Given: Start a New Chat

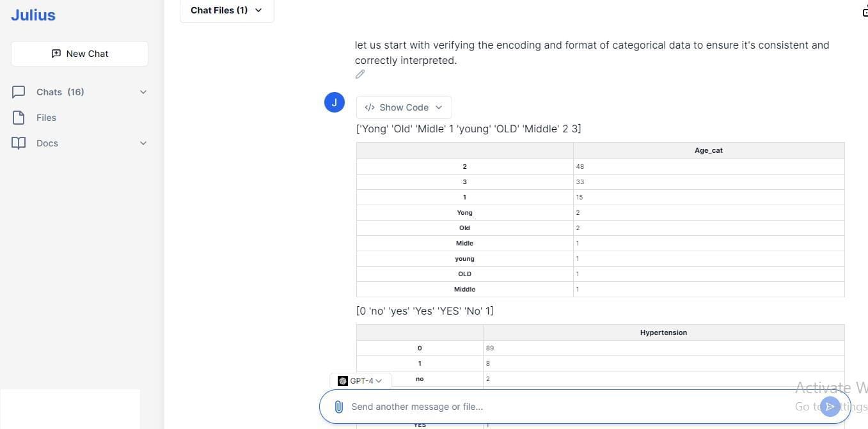Looking at the screenshot, I should [79, 54].
